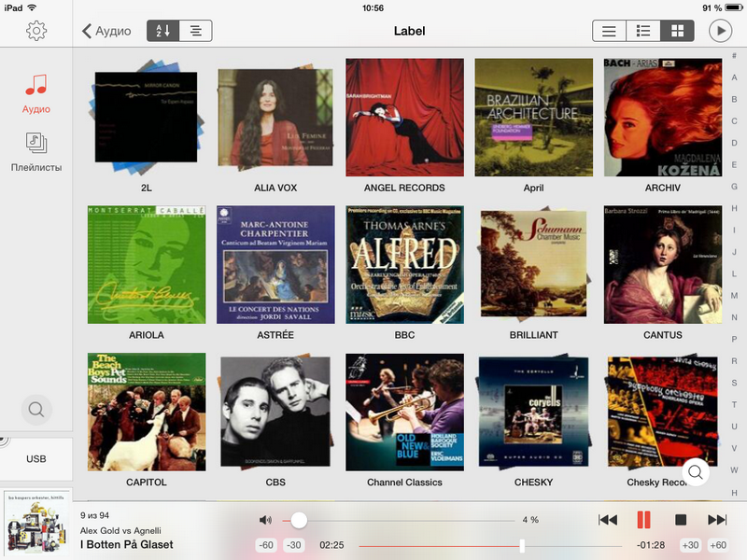Open the 2L label albums
Image resolution: width=747 pixels, height=560 pixels.
click(x=147, y=119)
